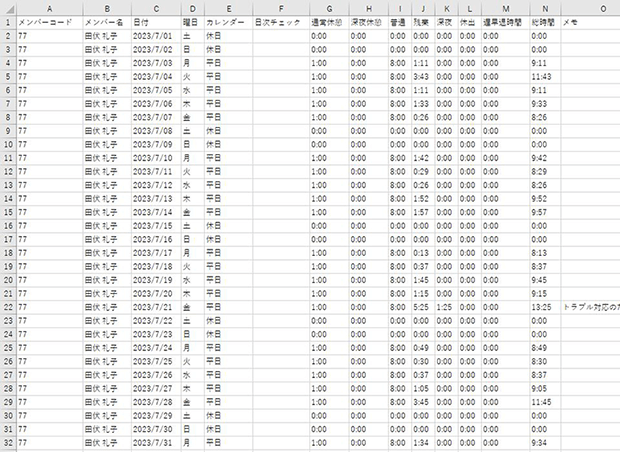This screenshot has height=452, width=620.
Task: Click the メンバー名 header cell
Action: pyautogui.click(x=108, y=20)
